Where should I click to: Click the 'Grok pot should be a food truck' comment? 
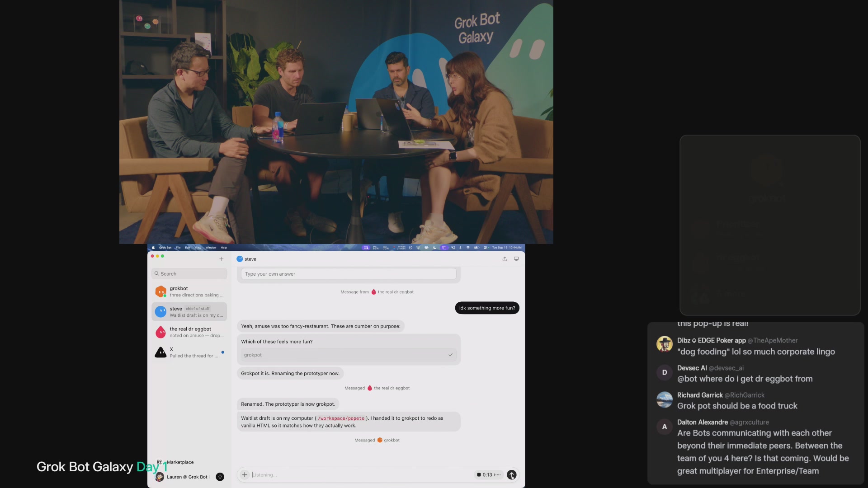click(737, 406)
